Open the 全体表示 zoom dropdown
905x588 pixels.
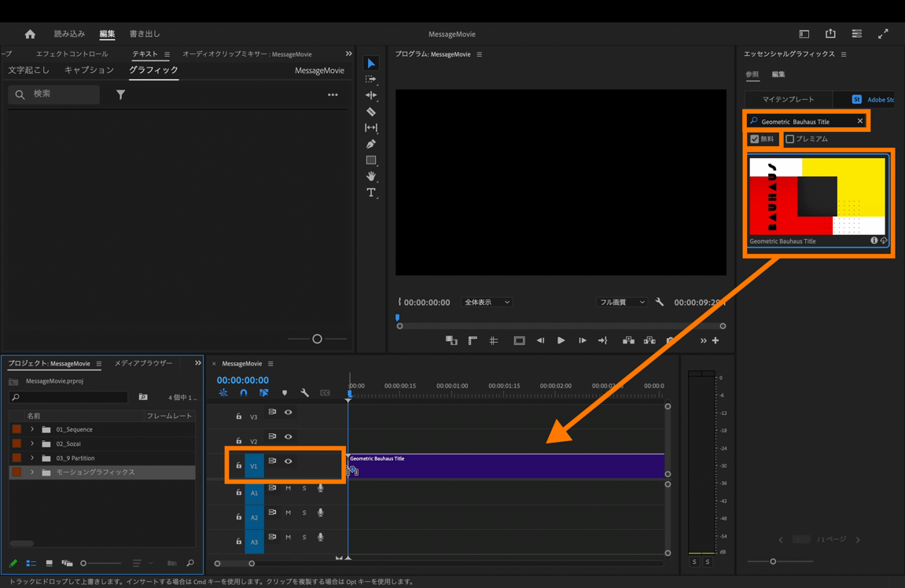click(487, 303)
